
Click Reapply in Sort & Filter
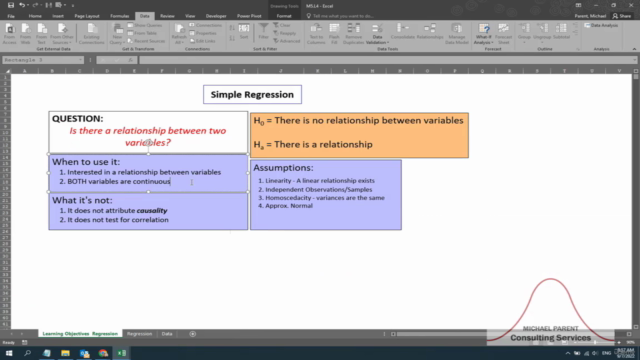point(285,33)
